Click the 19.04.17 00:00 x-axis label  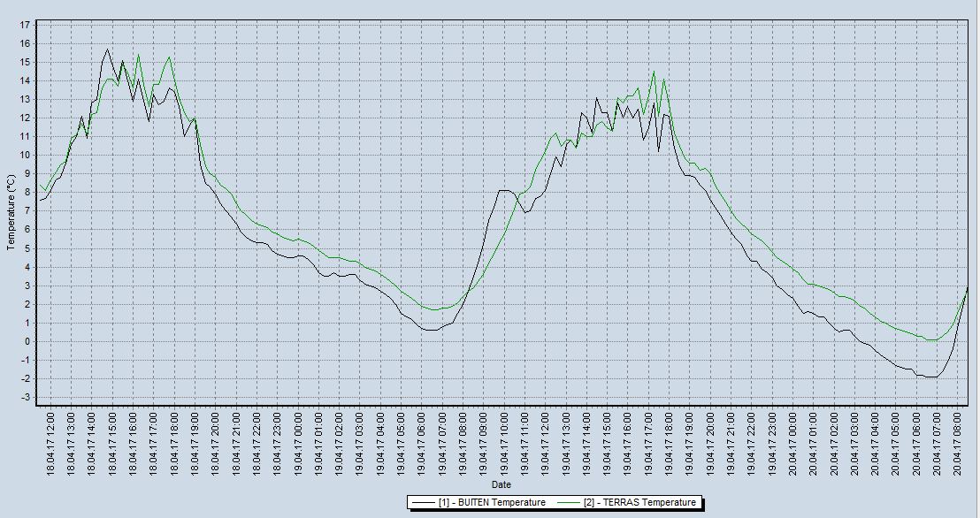coord(297,442)
